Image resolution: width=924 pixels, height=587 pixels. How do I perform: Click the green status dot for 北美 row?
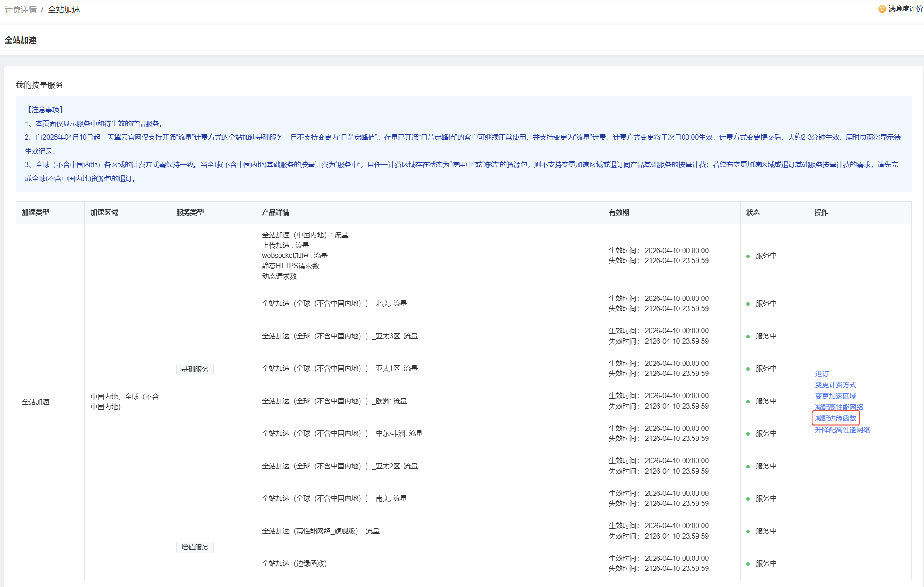pos(748,304)
